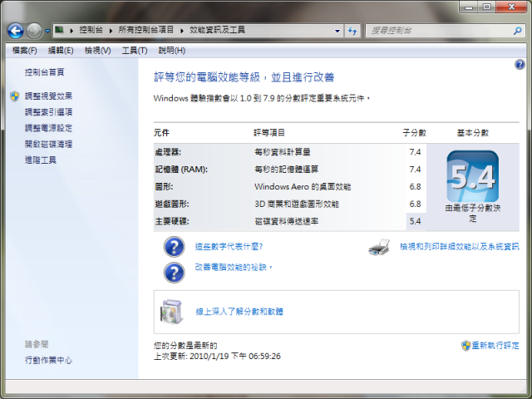Refresh the page with the refresh button
The height and width of the screenshot is (399, 532).
pos(352,31)
